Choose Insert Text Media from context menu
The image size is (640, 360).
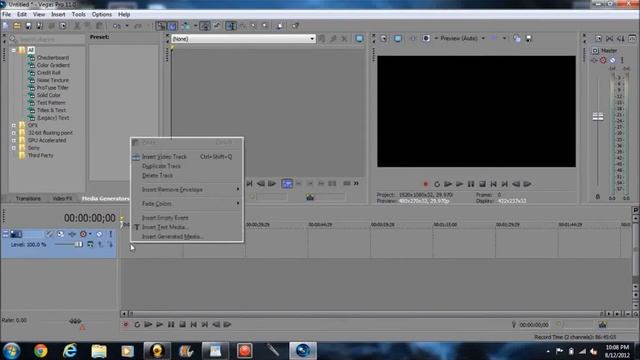point(187,227)
